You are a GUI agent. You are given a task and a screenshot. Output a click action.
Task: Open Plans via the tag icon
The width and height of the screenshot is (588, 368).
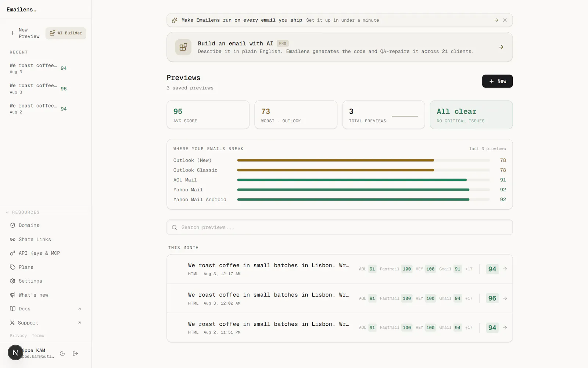(x=12, y=267)
